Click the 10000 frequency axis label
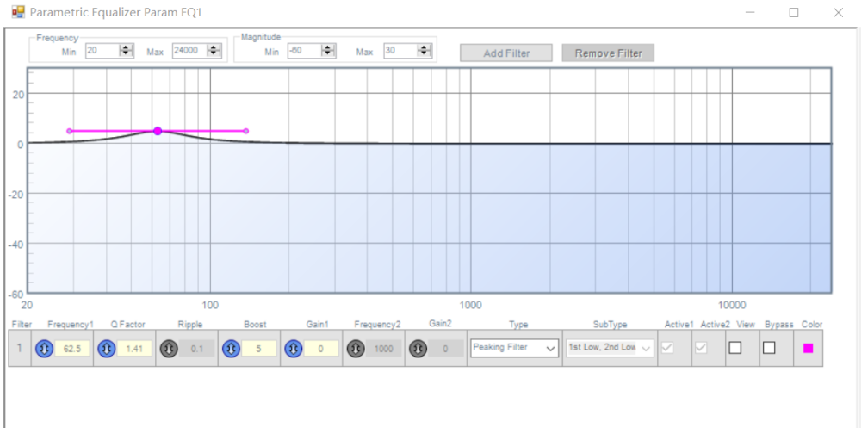Viewport: 868px width, 428px height. (732, 305)
